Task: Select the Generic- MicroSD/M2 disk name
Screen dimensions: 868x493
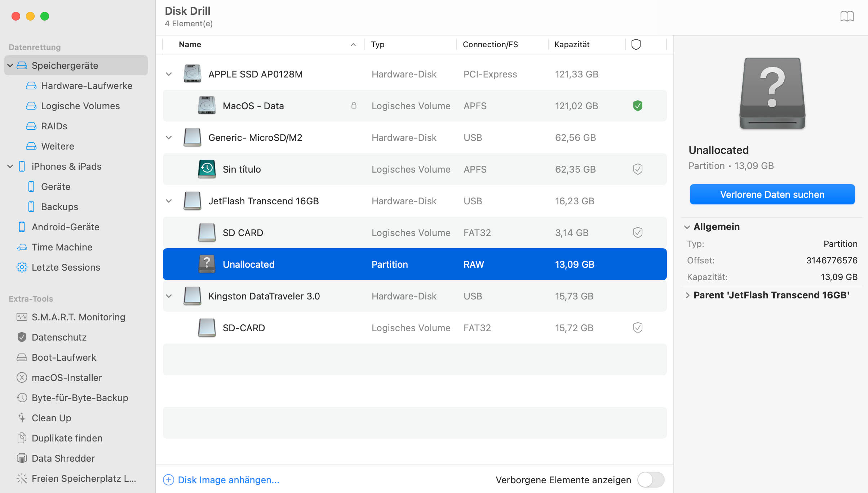Action: (255, 138)
